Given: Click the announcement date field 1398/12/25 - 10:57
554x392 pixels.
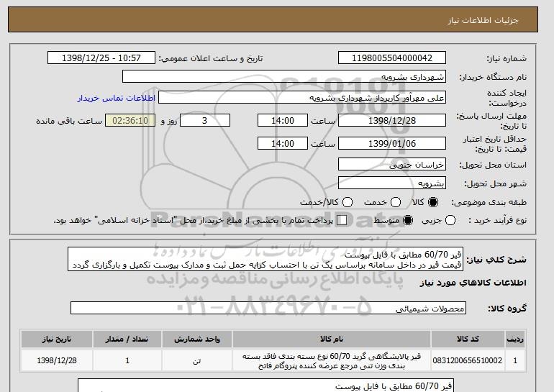Looking at the screenshot, I should [x=101, y=58].
